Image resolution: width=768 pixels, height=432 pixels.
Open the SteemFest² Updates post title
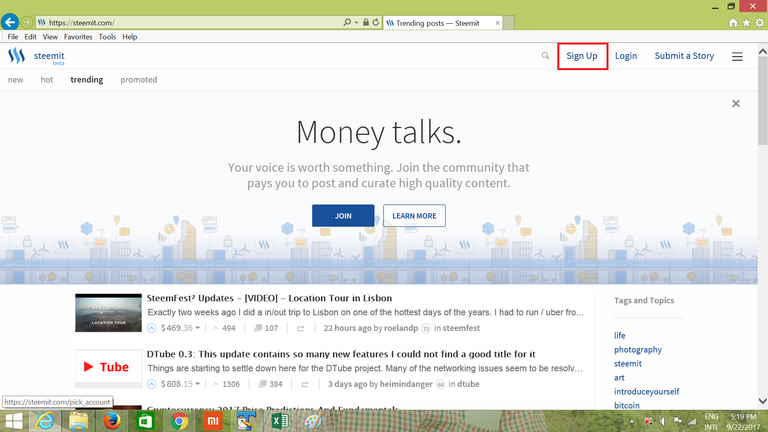click(269, 298)
